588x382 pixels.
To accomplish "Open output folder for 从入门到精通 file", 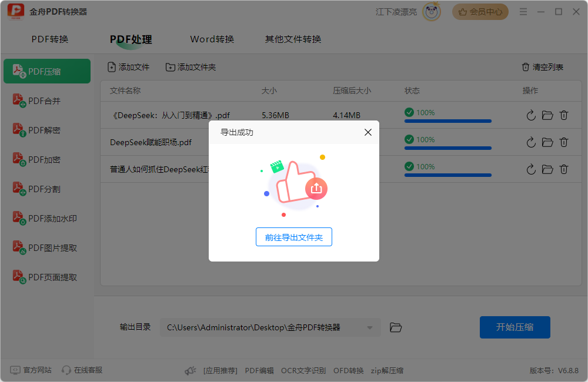I will pyautogui.click(x=547, y=115).
